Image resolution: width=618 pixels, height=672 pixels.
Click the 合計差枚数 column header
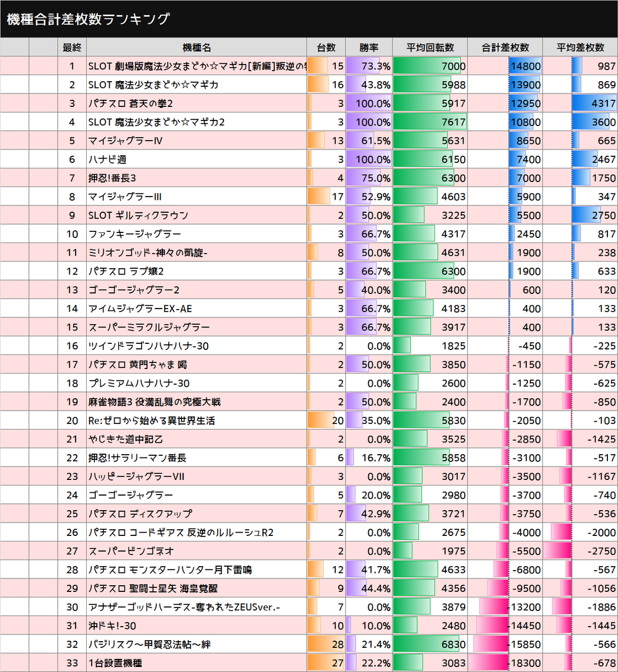pos(505,48)
